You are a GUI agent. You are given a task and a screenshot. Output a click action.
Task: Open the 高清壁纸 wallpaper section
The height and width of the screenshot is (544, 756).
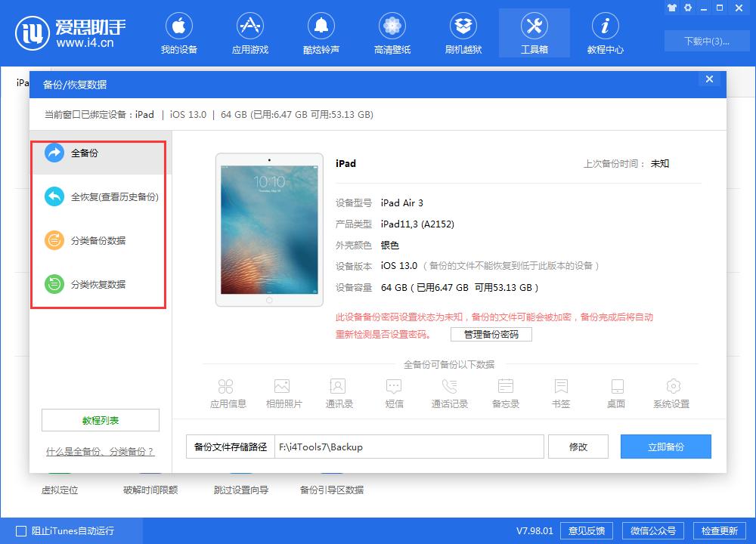pos(392,33)
